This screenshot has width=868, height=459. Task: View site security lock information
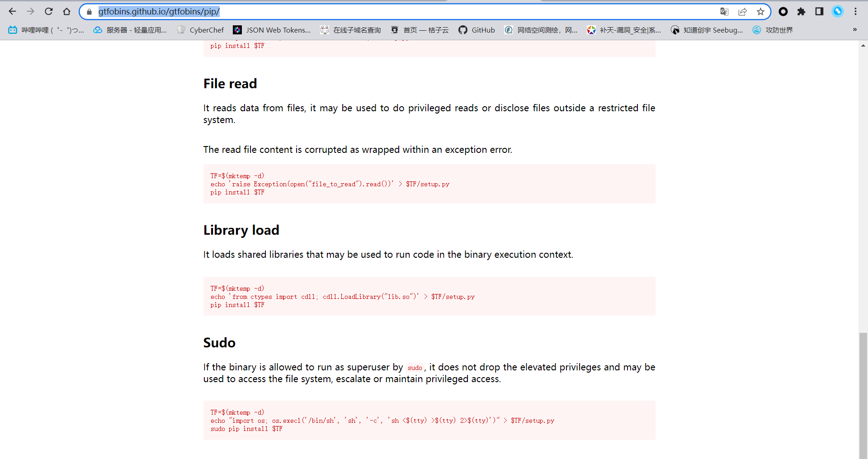[x=89, y=12]
